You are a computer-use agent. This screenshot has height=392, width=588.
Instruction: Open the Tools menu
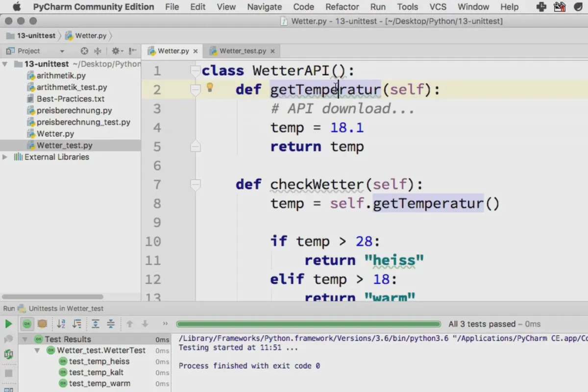408,7
